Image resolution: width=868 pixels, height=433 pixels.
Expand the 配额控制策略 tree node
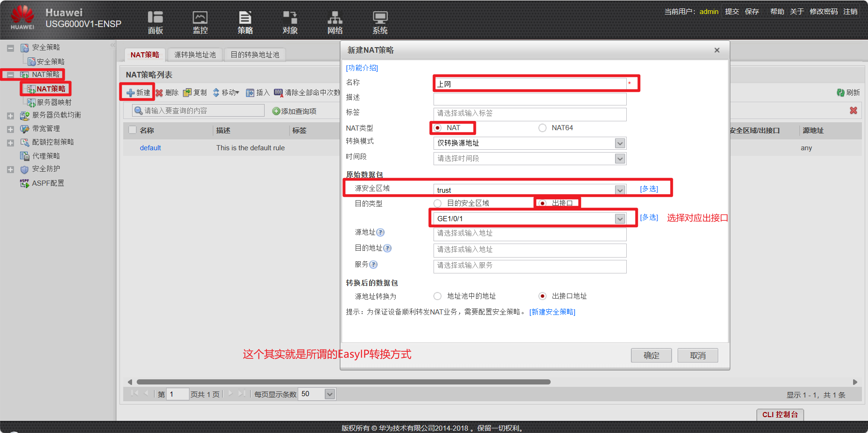pos(10,143)
